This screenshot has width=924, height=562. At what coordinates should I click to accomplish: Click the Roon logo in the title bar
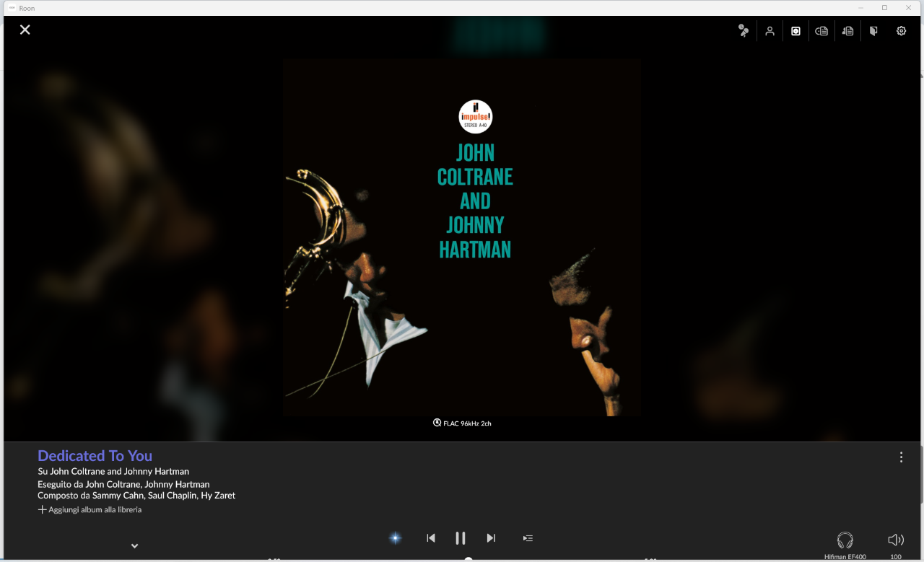[x=12, y=8]
